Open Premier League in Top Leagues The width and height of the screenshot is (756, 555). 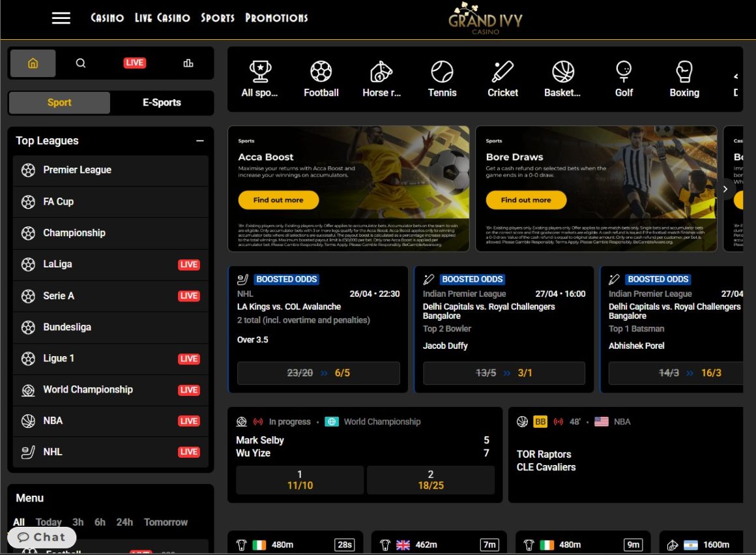tap(111, 170)
